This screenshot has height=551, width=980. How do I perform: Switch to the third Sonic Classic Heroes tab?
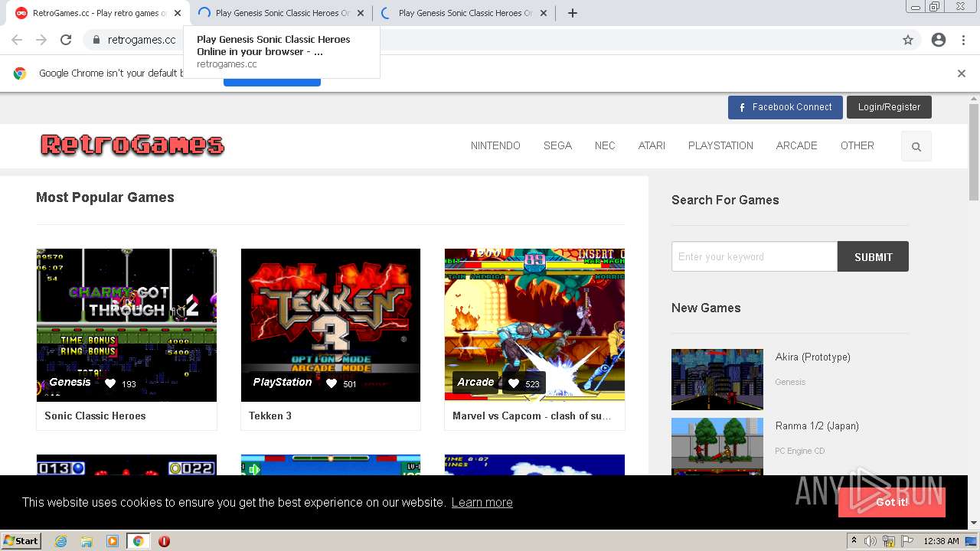463,13
